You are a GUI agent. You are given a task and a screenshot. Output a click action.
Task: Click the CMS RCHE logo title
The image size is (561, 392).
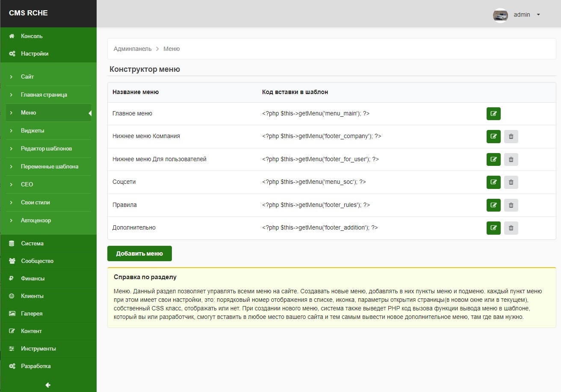coord(28,13)
